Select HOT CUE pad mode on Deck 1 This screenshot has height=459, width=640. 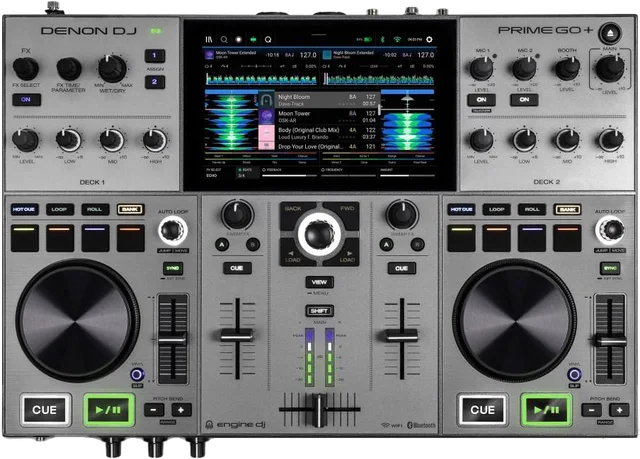[24, 209]
